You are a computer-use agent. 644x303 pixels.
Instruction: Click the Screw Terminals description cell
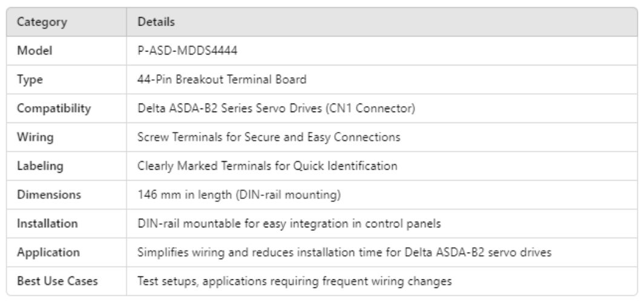pyautogui.click(x=269, y=137)
